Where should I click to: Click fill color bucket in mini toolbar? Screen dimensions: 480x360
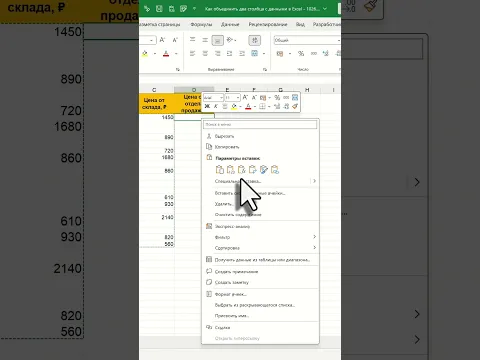pyautogui.click(x=234, y=106)
